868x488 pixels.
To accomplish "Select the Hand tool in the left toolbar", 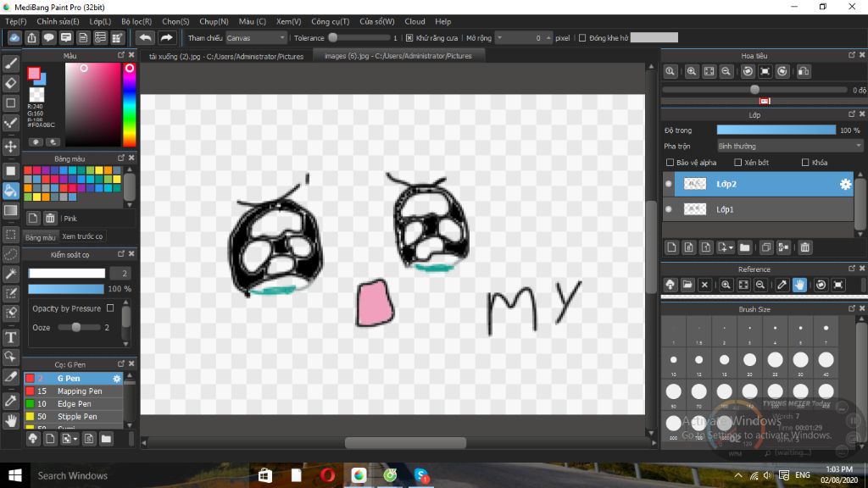I will [10, 421].
